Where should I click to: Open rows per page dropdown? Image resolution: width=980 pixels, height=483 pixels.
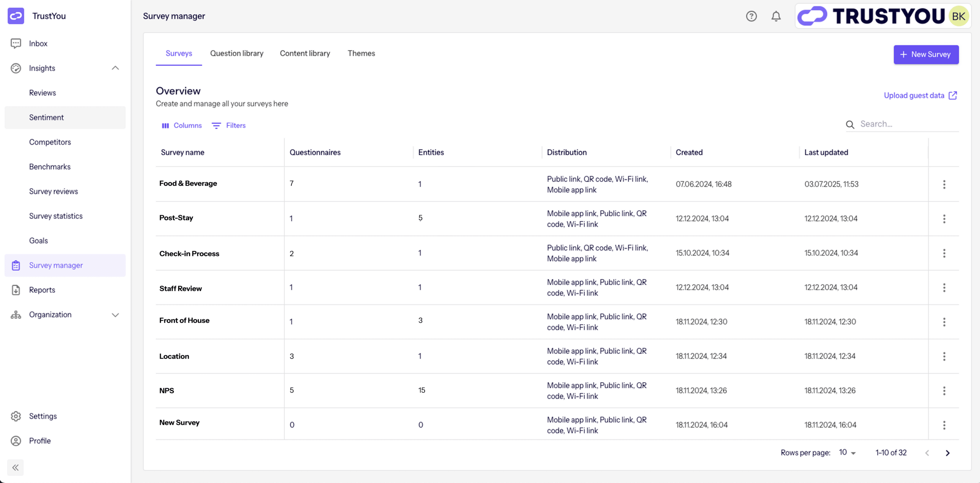pos(847,453)
